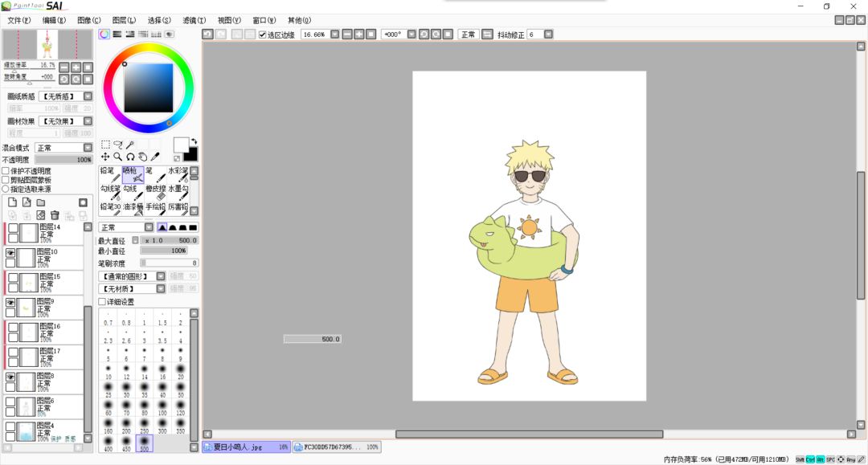Open the 混合模式 blend mode dropdown
The width and height of the screenshot is (868, 465).
pos(64,148)
